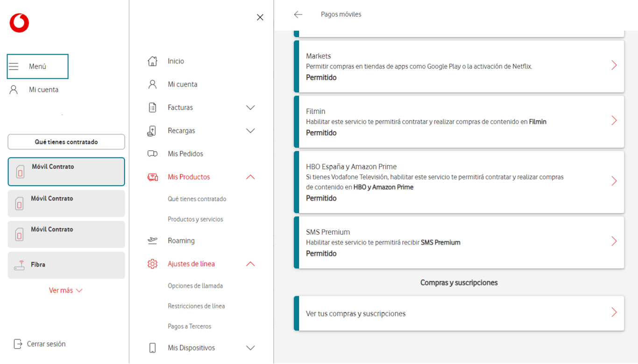This screenshot has width=638, height=364.
Task: Click the Vodafone logo
Action: pyautogui.click(x=19, y=23)
